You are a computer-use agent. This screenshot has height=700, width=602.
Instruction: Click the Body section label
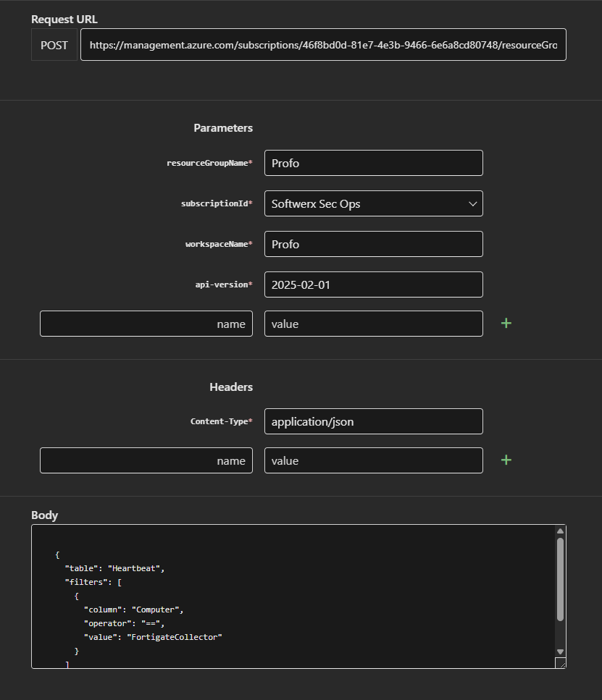(45, 515)
